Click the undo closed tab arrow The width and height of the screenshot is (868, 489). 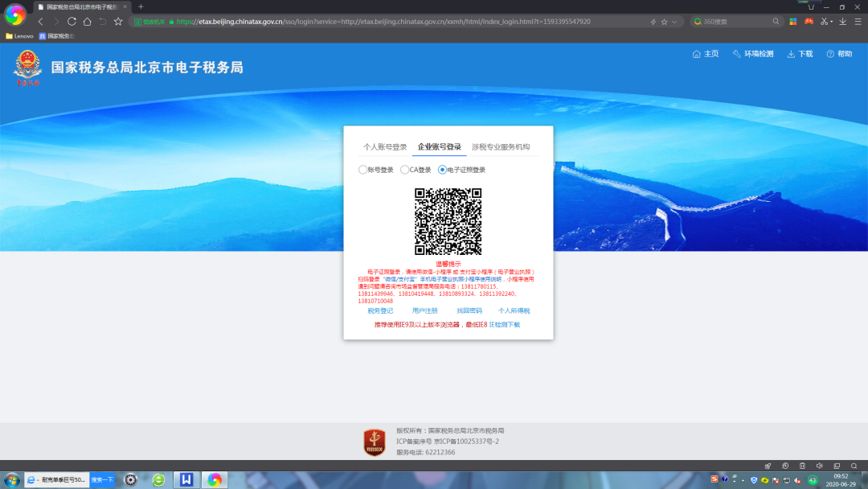pyautogui.click(x=102, y=22)
